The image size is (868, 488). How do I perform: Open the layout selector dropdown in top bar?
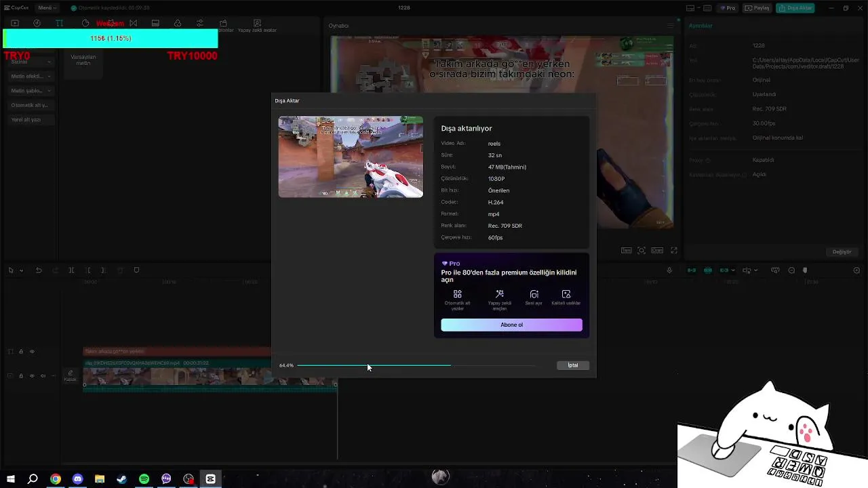(692, 8)
